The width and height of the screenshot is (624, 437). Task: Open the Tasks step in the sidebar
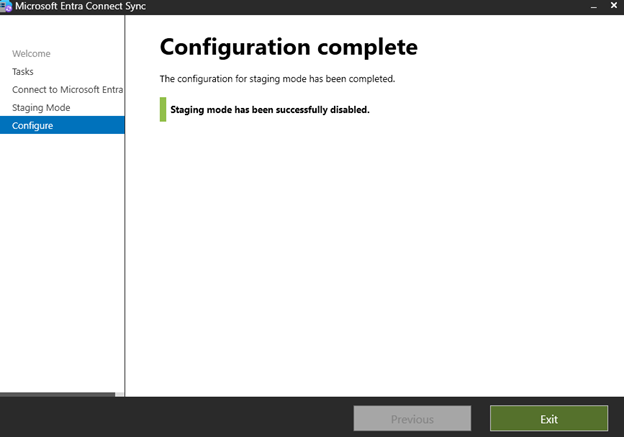(x=23, y=72)
